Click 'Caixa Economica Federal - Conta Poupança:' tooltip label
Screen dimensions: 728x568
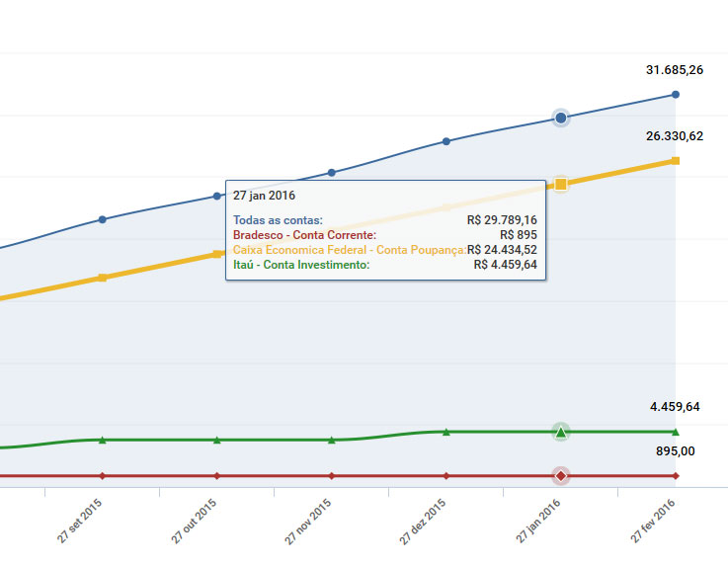point(350,250)
